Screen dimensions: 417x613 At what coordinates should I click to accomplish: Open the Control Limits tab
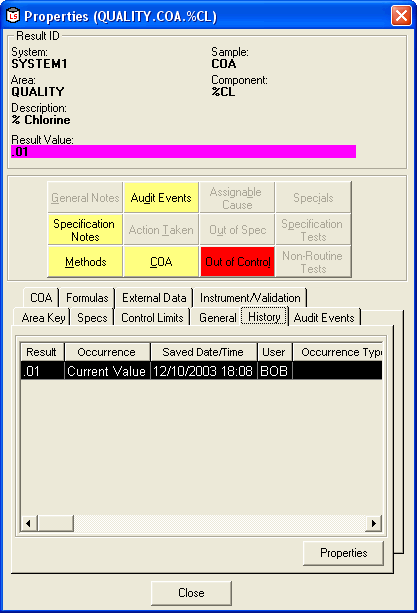152,318
